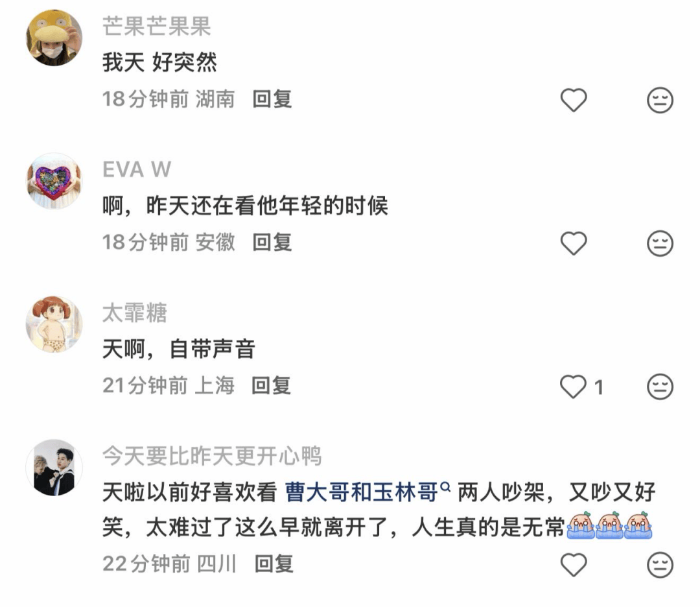The image size is (700, 607).
Task: Open username EVA W profile
Action: [137, 169]
